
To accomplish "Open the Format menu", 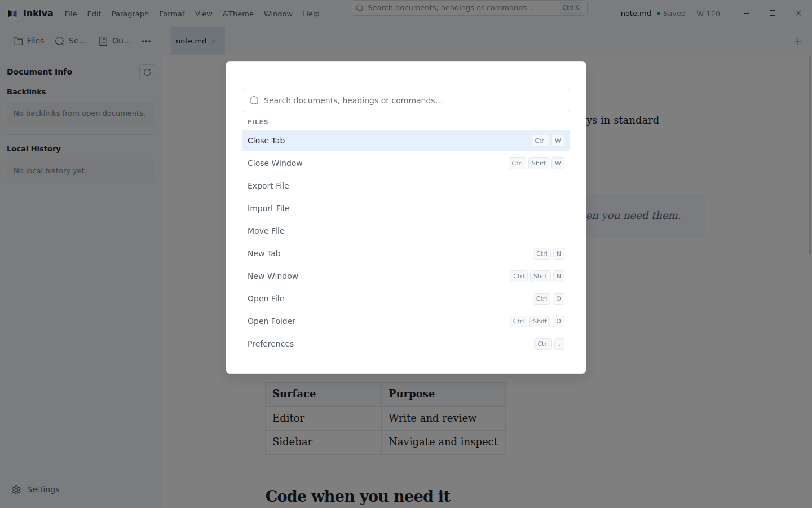I will pyautogui.click(x=172, y=14).
